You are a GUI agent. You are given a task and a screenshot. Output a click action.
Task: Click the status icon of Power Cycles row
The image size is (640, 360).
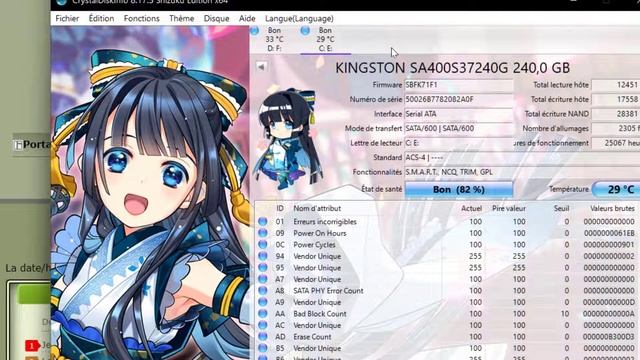[x=263, y=244]
